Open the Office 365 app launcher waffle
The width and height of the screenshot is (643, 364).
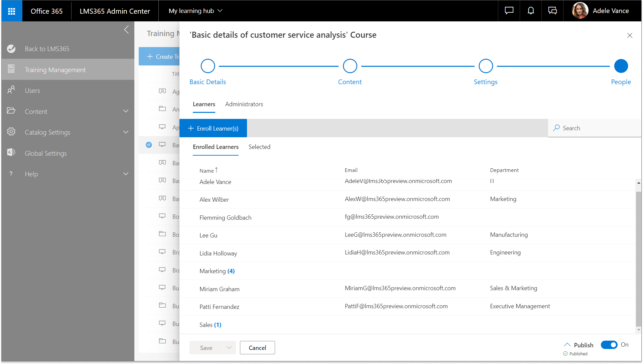(x=12, y=11)
